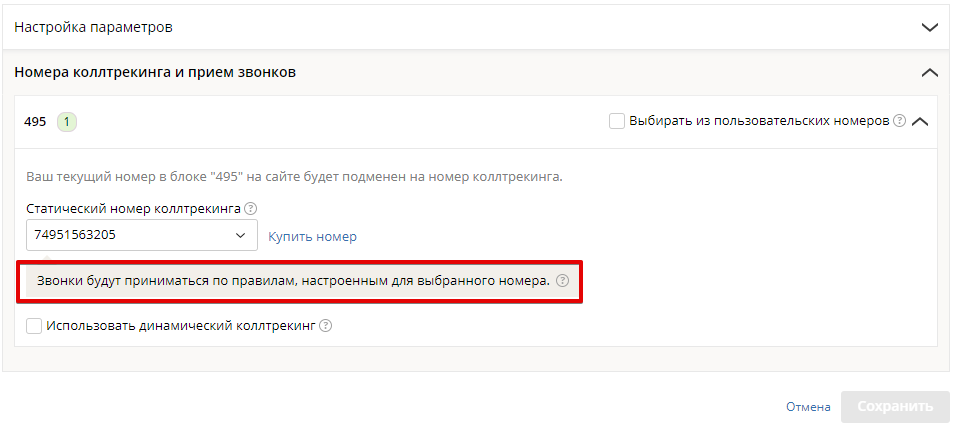
Task: Collapse "Номера коллтрекинга и прием звонков" chevron
Action: (x=930, y=72)
